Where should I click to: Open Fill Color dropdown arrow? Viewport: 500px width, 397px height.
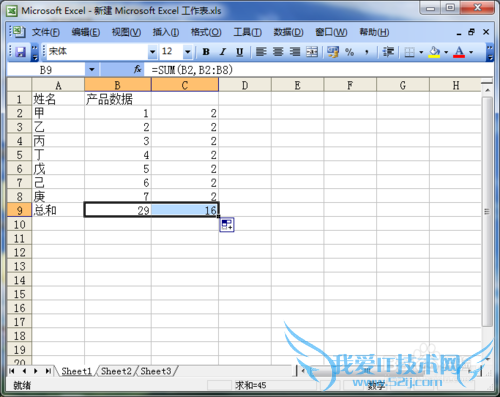(x=446, y=52)
